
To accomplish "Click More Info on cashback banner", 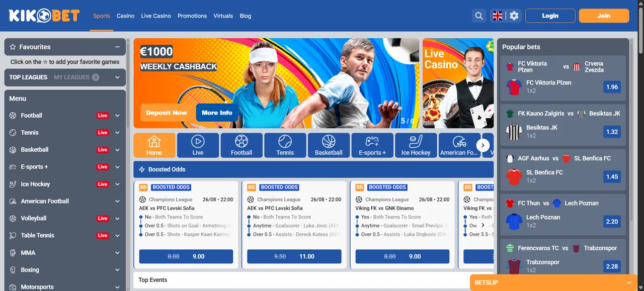I will 217,113.
